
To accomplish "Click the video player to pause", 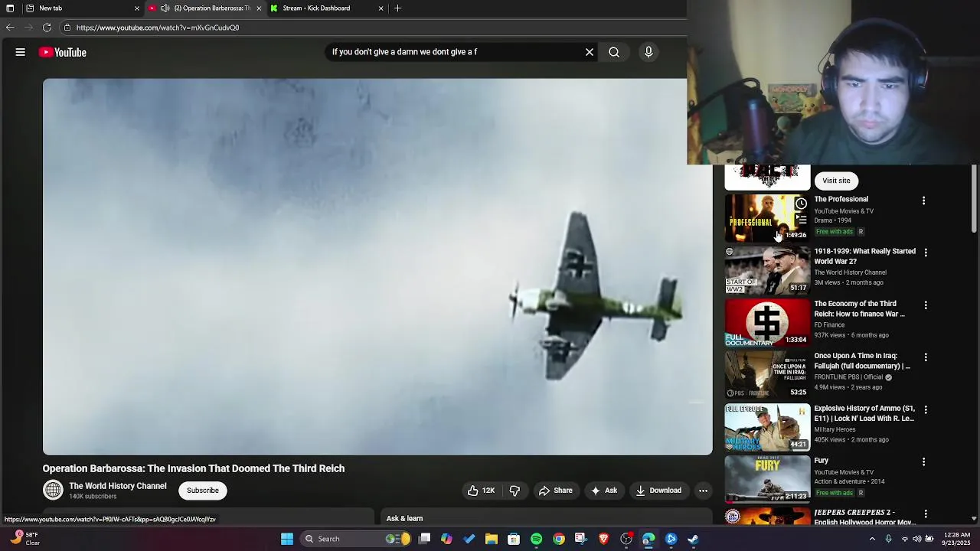I will [x=377, y=267].
